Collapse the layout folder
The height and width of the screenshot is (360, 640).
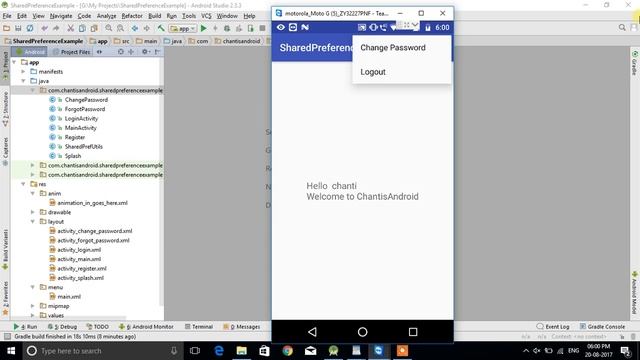[33, 222]
